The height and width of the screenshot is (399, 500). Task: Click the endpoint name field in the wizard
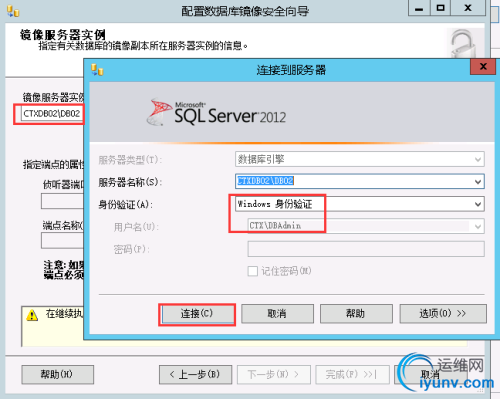coord(62,240)
